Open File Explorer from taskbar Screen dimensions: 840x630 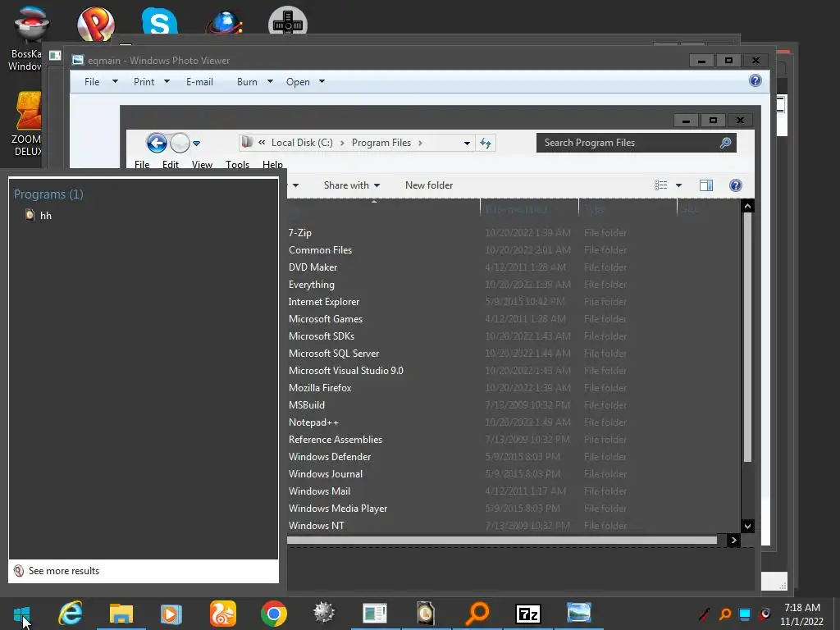click(x=121, y=614)
